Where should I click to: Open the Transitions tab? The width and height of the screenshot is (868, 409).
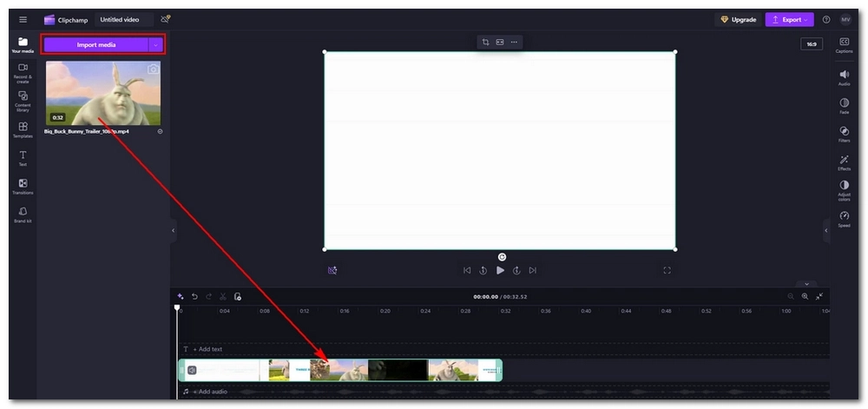point(23,187)
